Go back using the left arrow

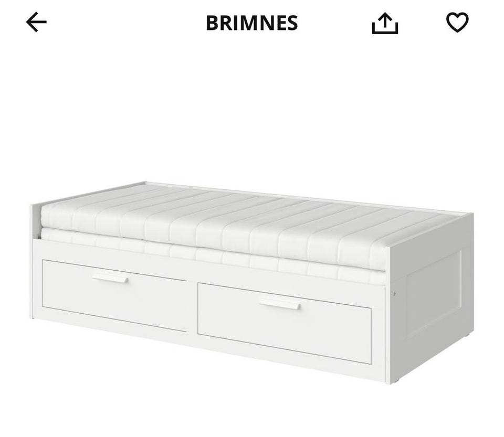36,22
